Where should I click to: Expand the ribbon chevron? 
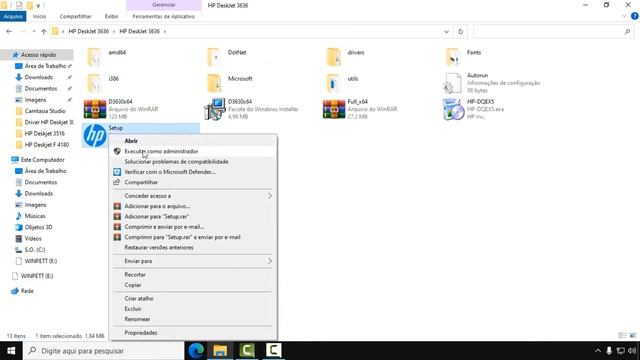click(624, 16)
